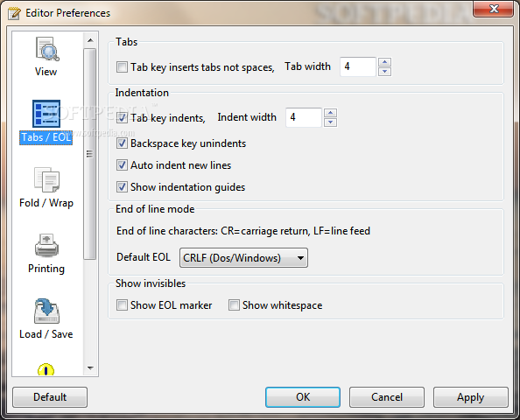The width and height of the screenshot is (520, 420).
Task: Click the sidebar scroll up arrow
Action: pos(90,40)
